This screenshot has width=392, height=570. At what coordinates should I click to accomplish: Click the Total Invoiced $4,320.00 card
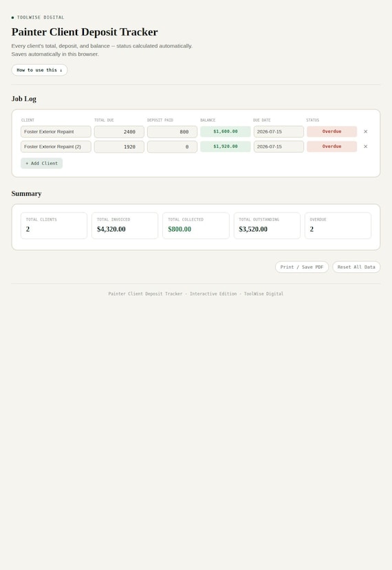pos(125,226)
